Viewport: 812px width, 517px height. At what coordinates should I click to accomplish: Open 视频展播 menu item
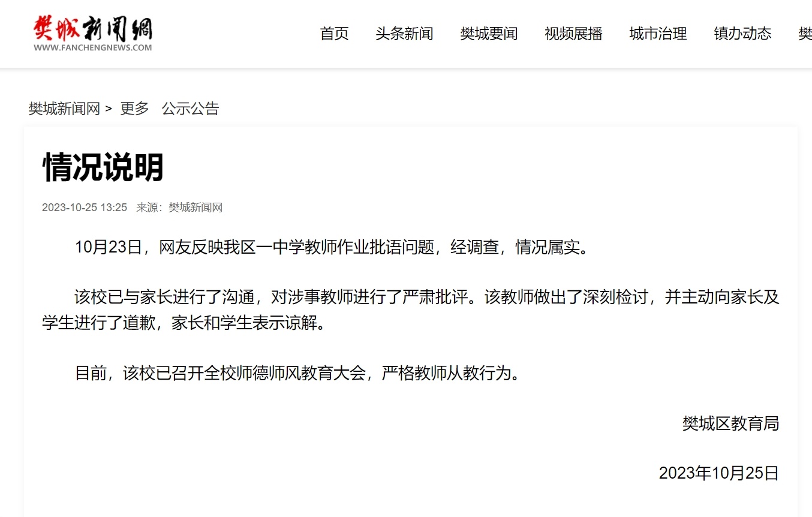pos(573,34)
